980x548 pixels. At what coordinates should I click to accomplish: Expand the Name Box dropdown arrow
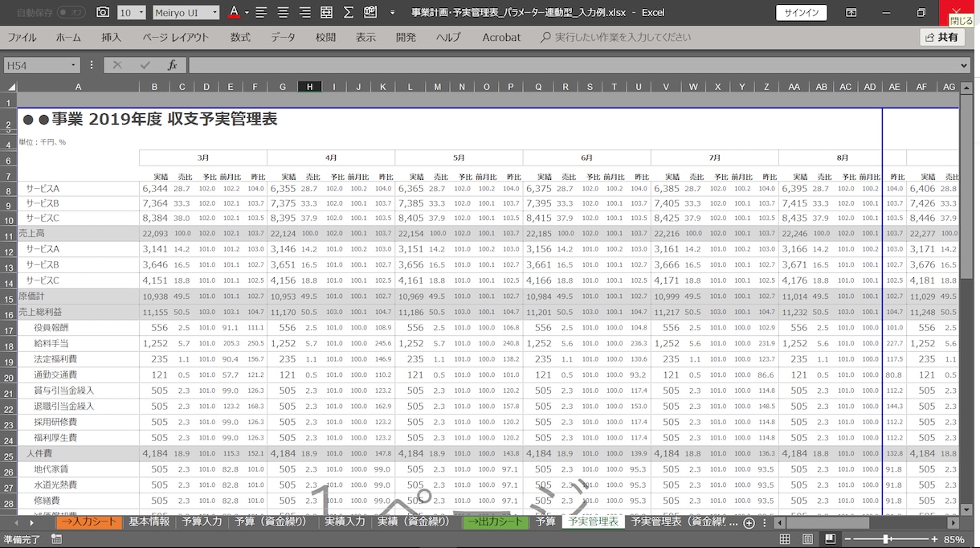point(73,65)
